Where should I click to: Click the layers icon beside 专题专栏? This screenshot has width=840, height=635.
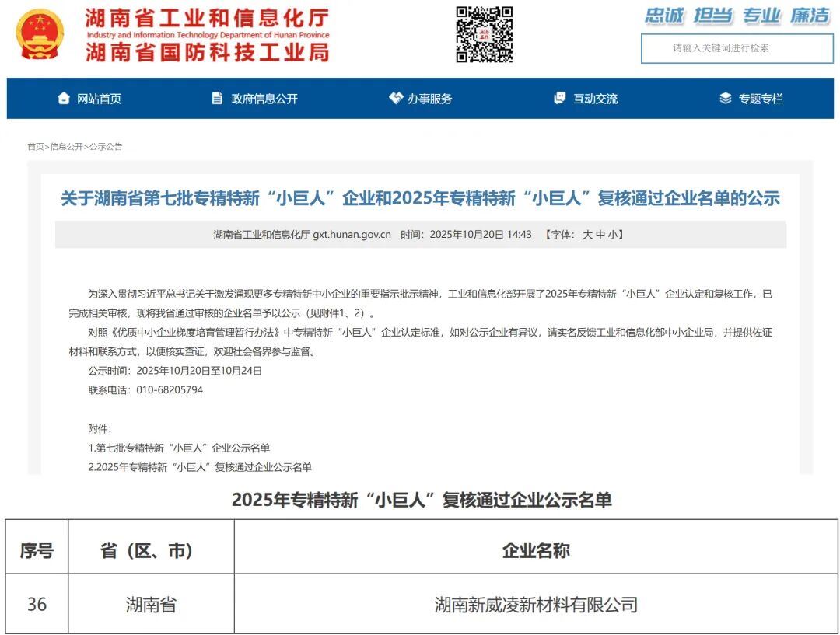(726, 99)
